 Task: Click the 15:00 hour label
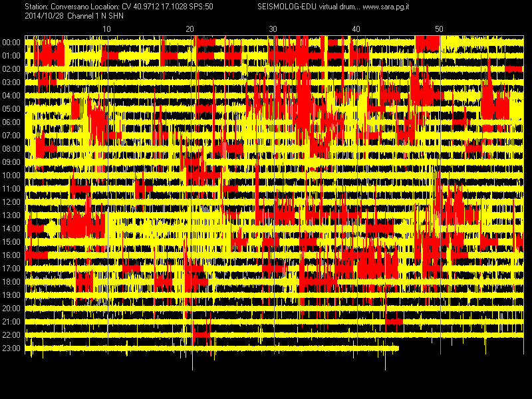point(11,242)
